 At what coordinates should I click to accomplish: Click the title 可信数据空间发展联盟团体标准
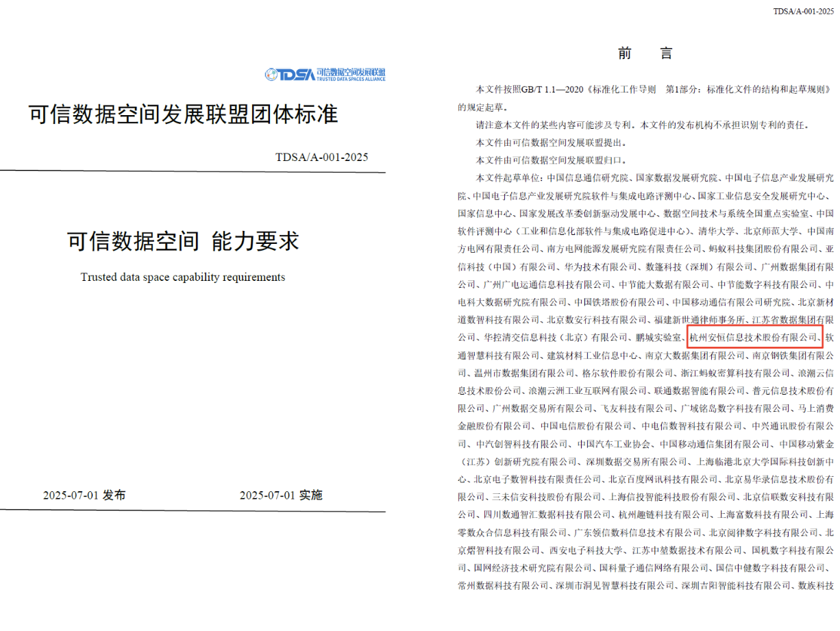[184, 114]
